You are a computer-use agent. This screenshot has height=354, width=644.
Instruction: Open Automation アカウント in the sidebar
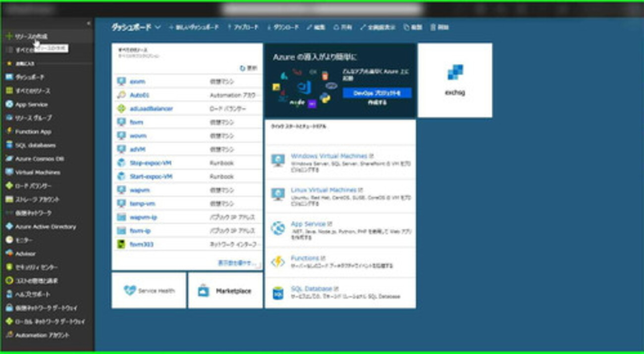point(42,335)
